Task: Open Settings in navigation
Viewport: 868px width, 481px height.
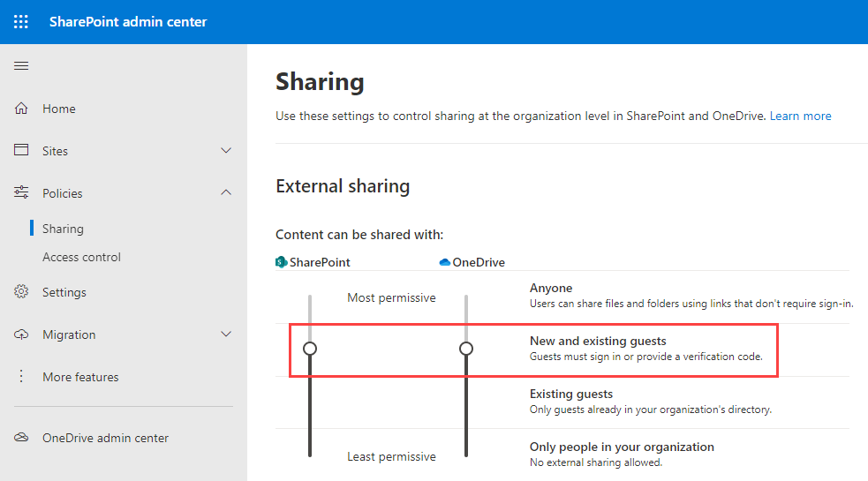Action: (64, 292)
